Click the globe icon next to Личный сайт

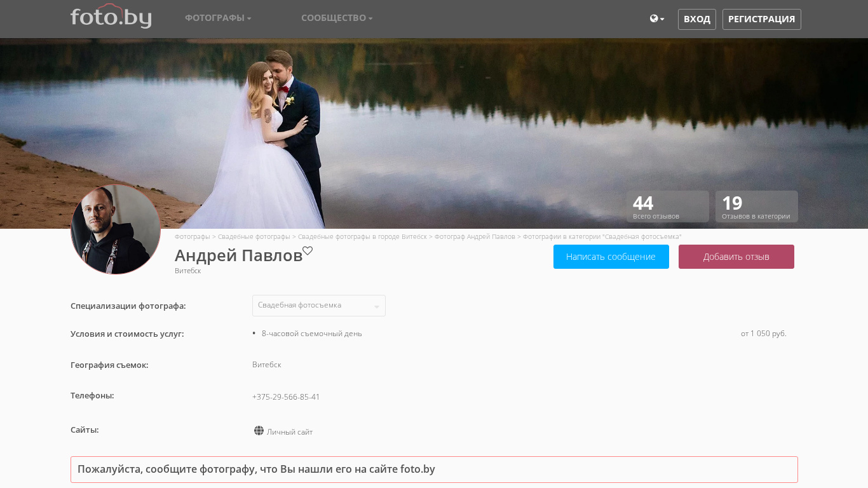pyautogui.click(x=259, y=431)
